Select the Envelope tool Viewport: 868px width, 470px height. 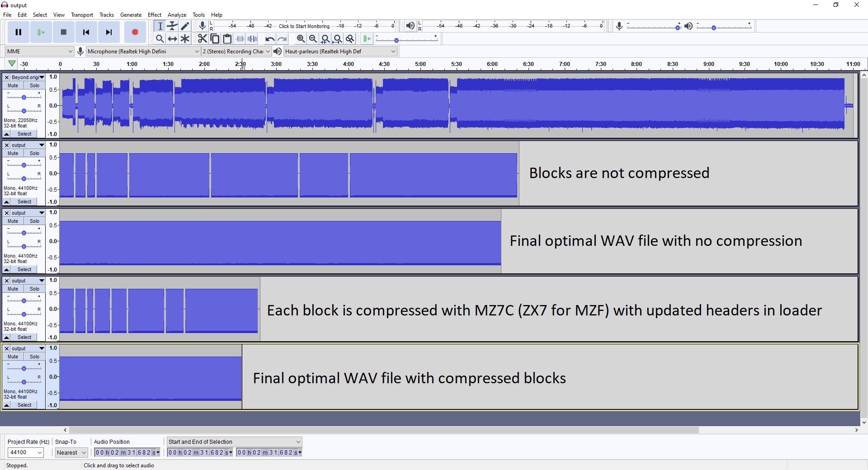[172, 26]
